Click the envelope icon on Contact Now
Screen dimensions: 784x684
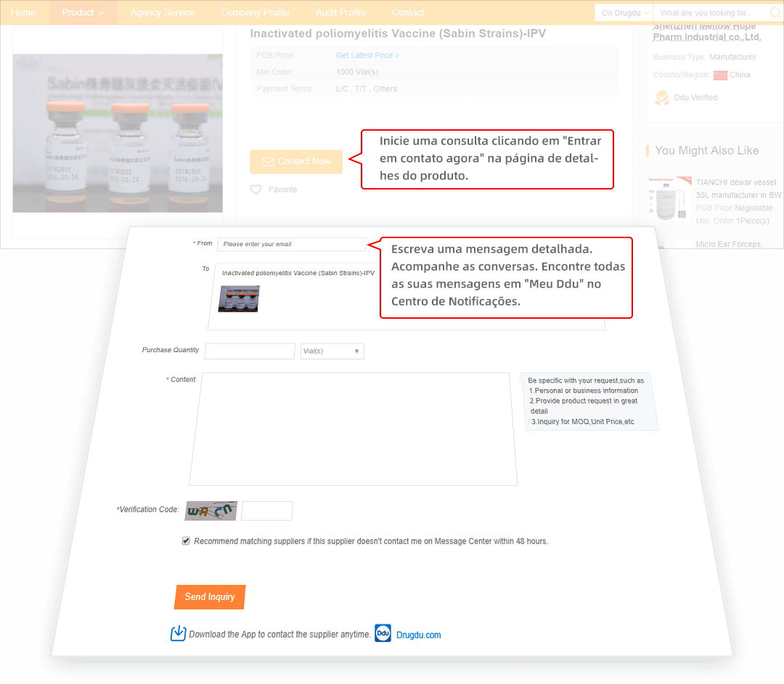click(x=268, y=161)
